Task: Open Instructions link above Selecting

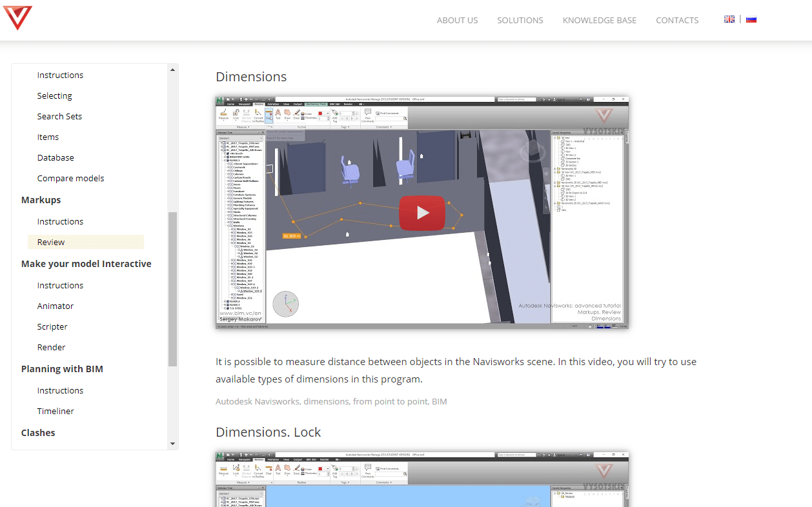Action: (x=60, y=75)
